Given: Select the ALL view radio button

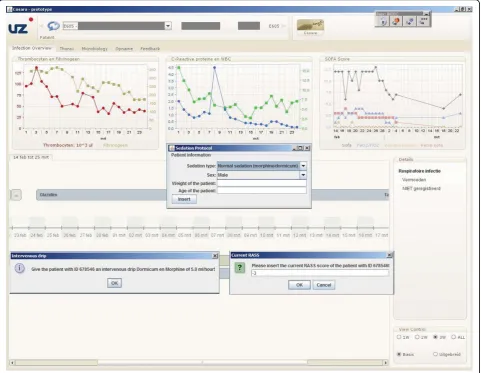Looking at the screenshot, I should click(x=453, y=337).
